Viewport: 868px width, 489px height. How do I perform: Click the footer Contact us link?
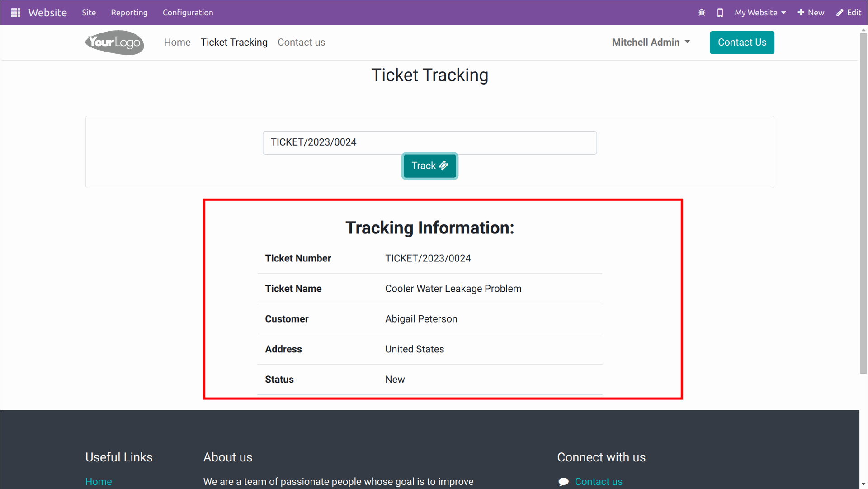[x=599, y=482]
